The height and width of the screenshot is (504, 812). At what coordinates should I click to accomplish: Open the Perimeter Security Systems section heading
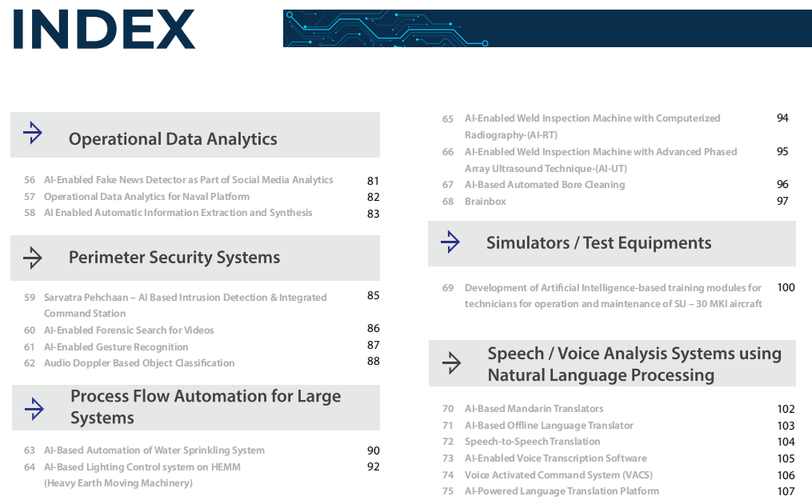click(x=174, y=258)
